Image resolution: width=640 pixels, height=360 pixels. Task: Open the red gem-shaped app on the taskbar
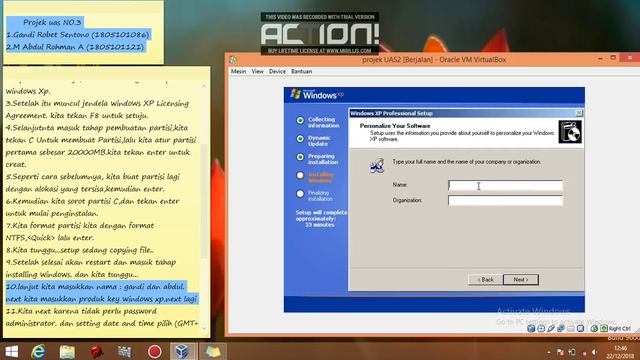(x=96, y=351)
